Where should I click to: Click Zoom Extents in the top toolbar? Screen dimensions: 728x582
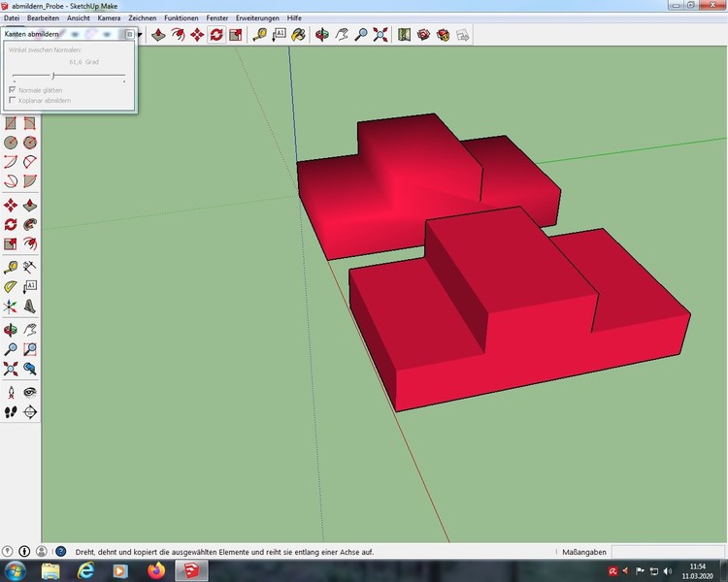pos(381,35)
